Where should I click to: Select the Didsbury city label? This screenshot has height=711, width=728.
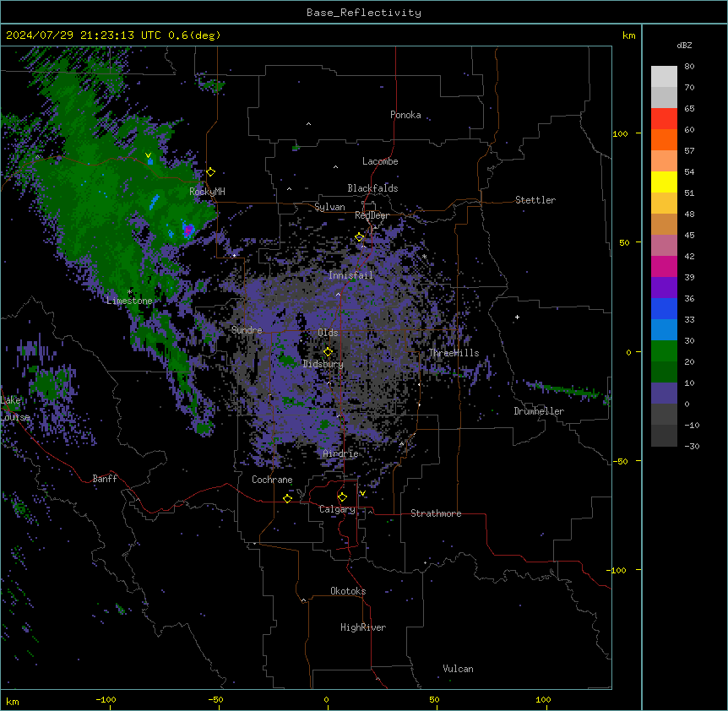[323, 364]
